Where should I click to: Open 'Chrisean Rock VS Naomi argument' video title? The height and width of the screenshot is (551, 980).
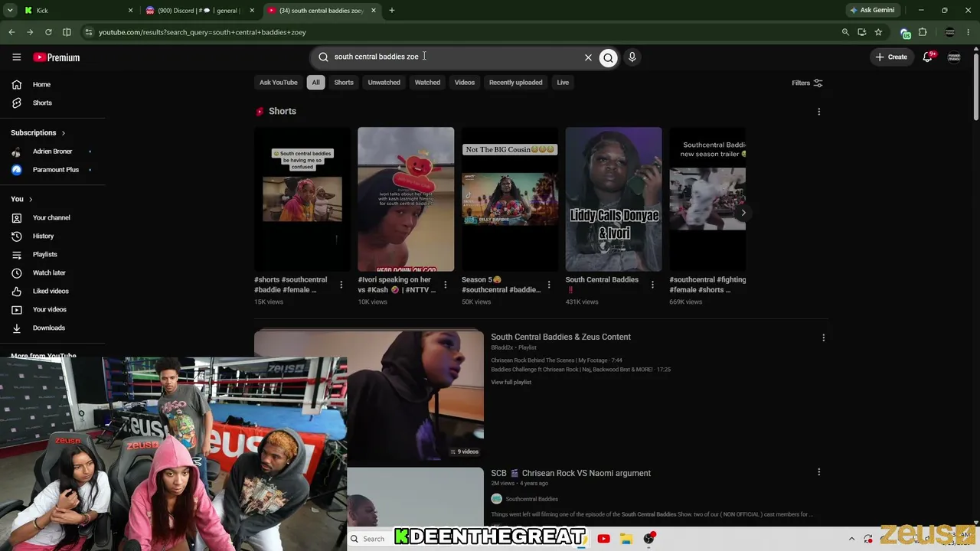pos(570,473)
